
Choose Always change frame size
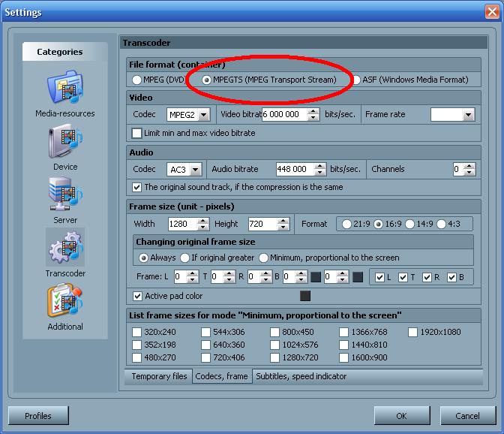[143, 258]
